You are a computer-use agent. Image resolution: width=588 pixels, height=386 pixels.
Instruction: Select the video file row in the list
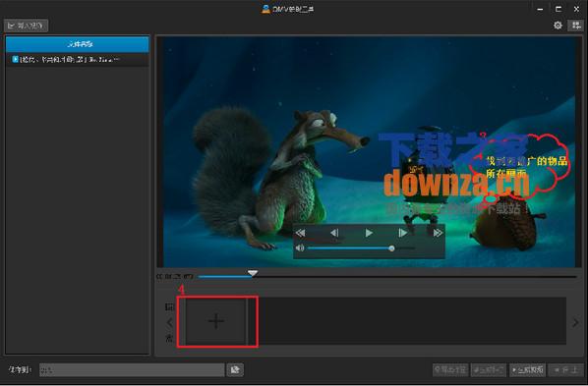coord(78,59)
